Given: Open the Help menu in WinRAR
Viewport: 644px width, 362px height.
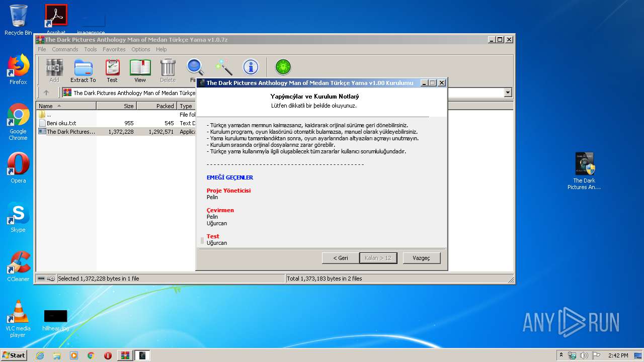Looking at the screenshot, I should [x=162, y=49].
